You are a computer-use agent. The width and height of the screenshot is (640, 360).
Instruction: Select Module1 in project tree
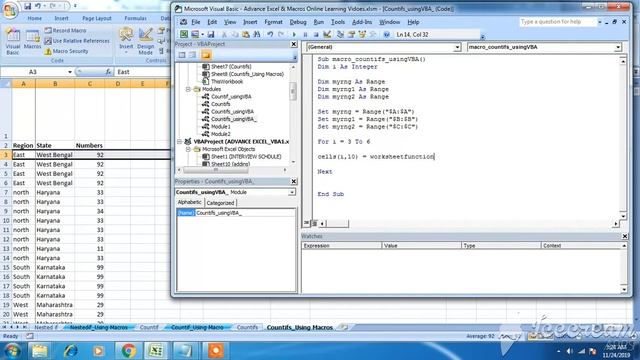click(x=220, y=127)
